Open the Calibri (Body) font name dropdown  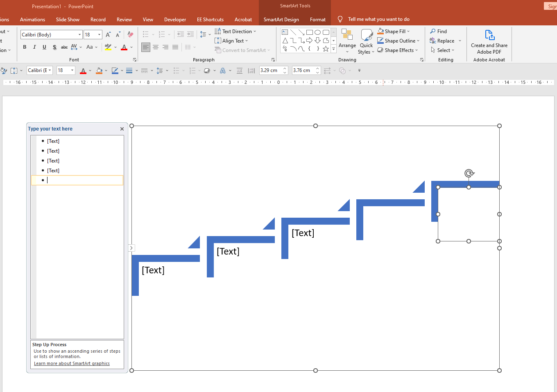click(x=79, y=35)
